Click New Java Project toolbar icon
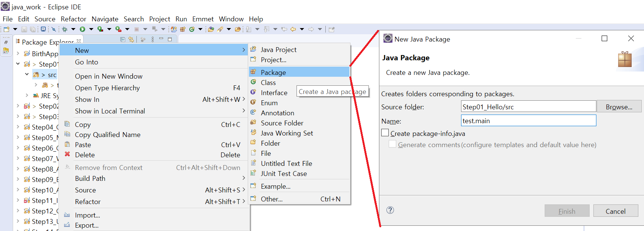 (174, 29)
